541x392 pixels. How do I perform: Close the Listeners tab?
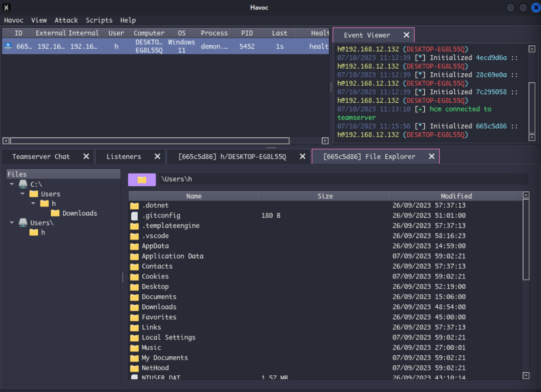pyautogui.click(x=158, y=156)
